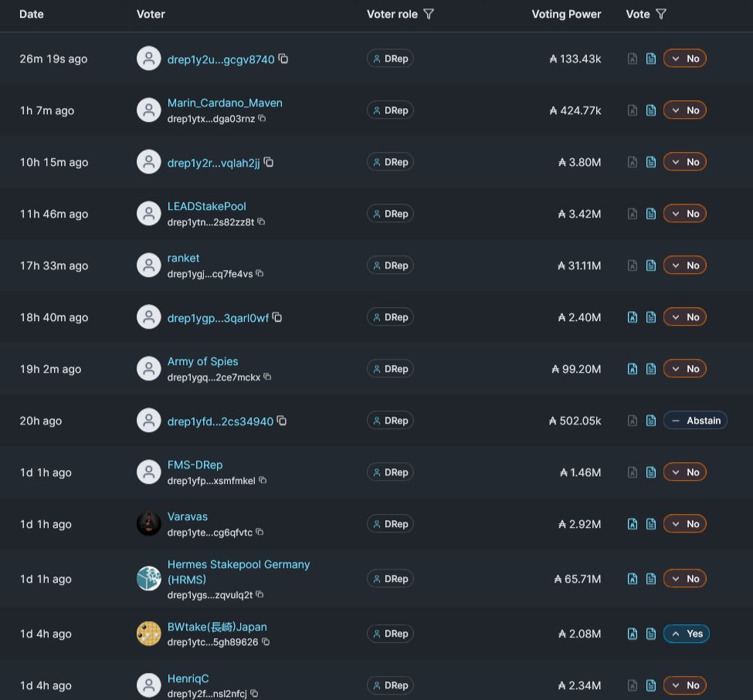753x700 pixels.
Task: Expand Abstain vote of drep1yfd...2cs34940
Action: (695, 421)
